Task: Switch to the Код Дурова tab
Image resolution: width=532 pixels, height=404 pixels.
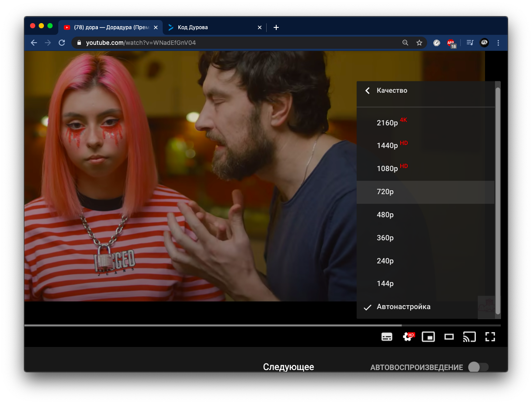Action: pos(214,27)
